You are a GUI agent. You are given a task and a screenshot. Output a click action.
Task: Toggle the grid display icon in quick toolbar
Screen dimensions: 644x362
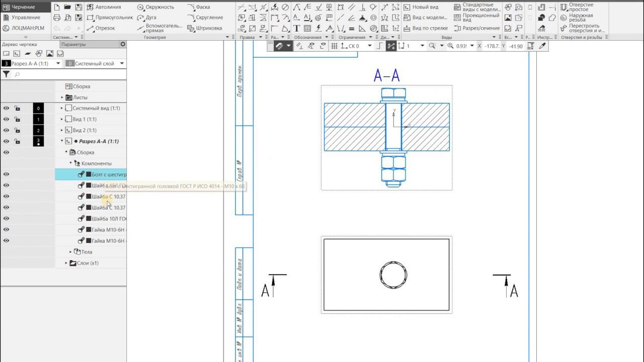pos(335,46)
